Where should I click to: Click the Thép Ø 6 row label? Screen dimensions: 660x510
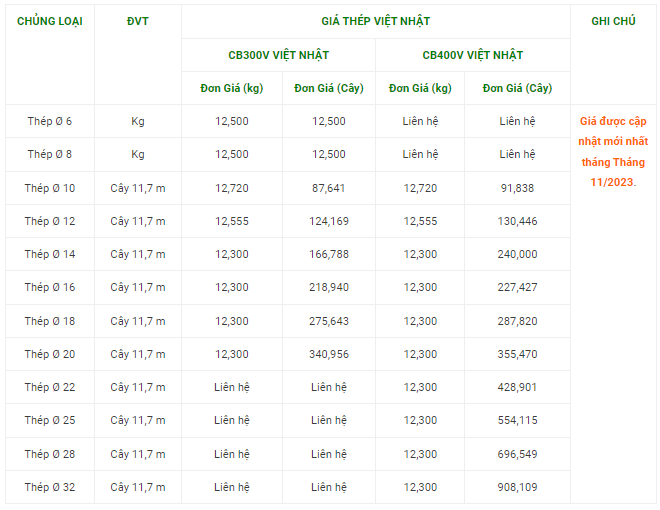50,121
